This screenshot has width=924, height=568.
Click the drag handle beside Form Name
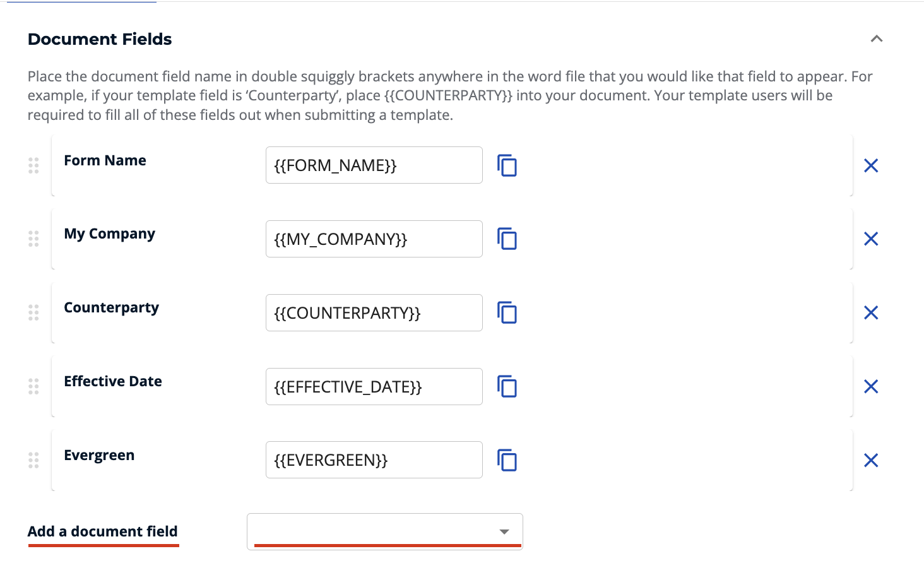pyautogui.click(x=33, y=165)
